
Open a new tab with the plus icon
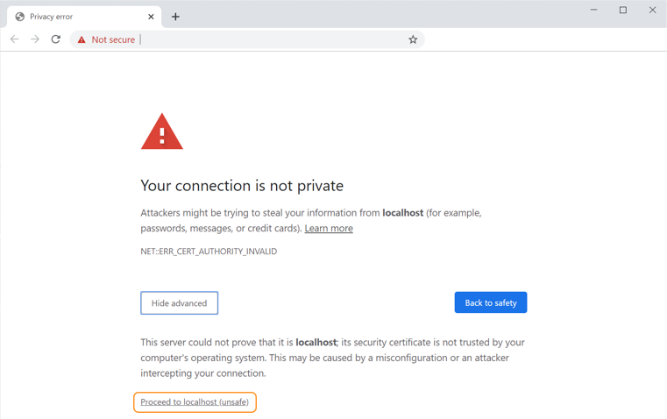(x=175, y=17)
